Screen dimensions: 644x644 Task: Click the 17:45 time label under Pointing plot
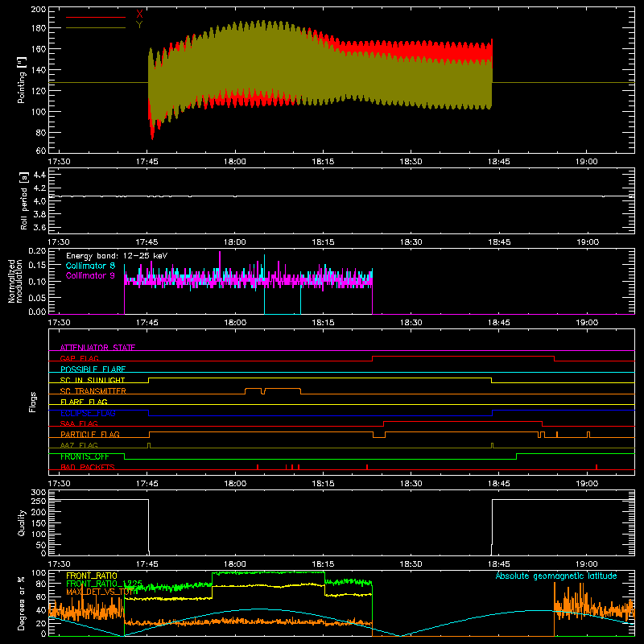coord(147,162)
